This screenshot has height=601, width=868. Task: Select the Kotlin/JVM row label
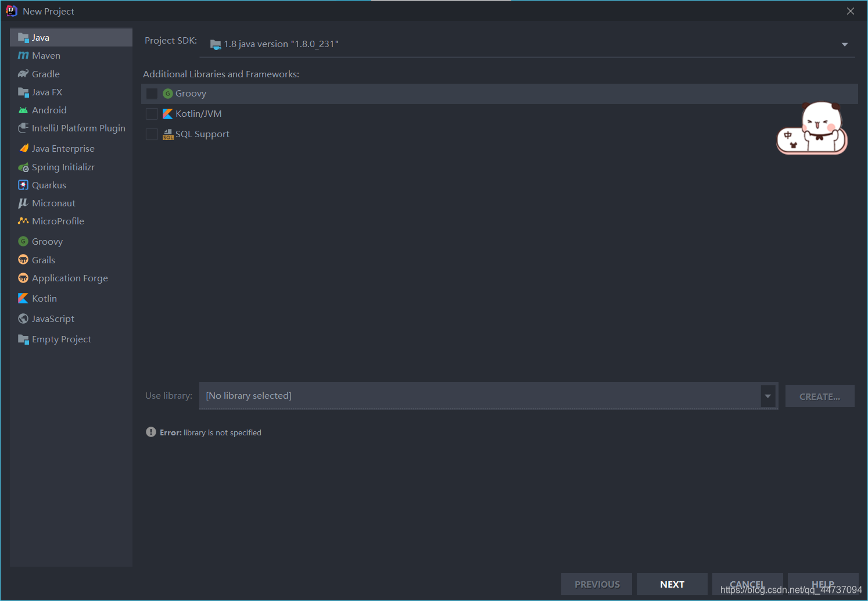pos(199,114)
